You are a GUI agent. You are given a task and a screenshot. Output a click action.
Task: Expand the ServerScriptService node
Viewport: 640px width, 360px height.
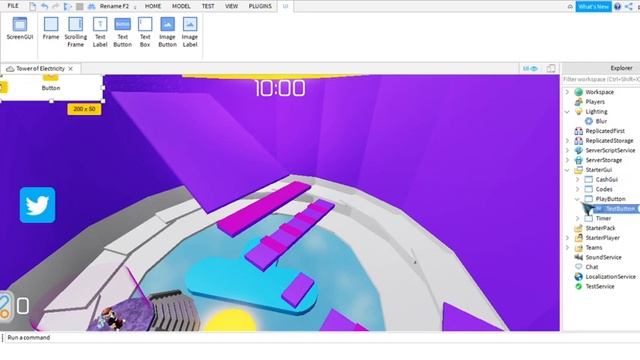click(567, 150)
